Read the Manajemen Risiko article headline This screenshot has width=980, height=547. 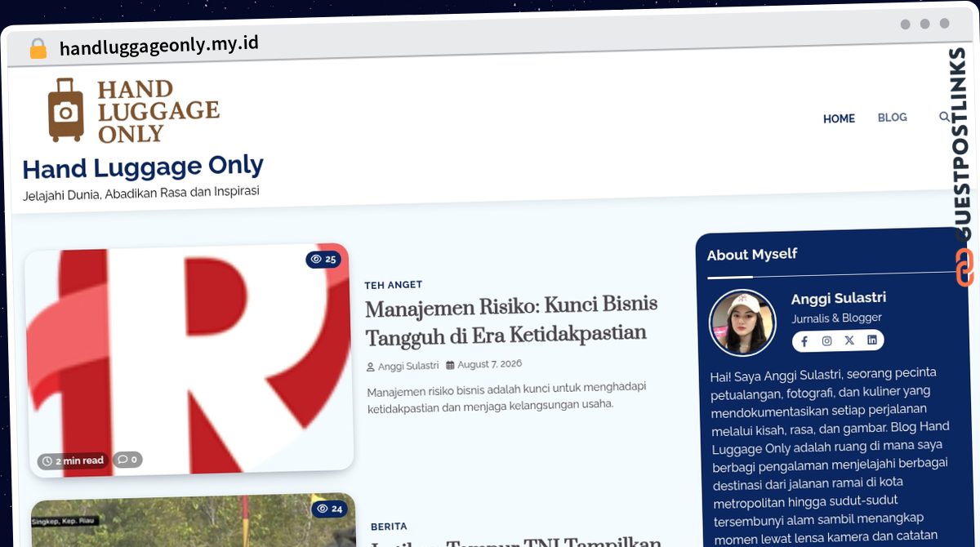[x=511, y=320]
